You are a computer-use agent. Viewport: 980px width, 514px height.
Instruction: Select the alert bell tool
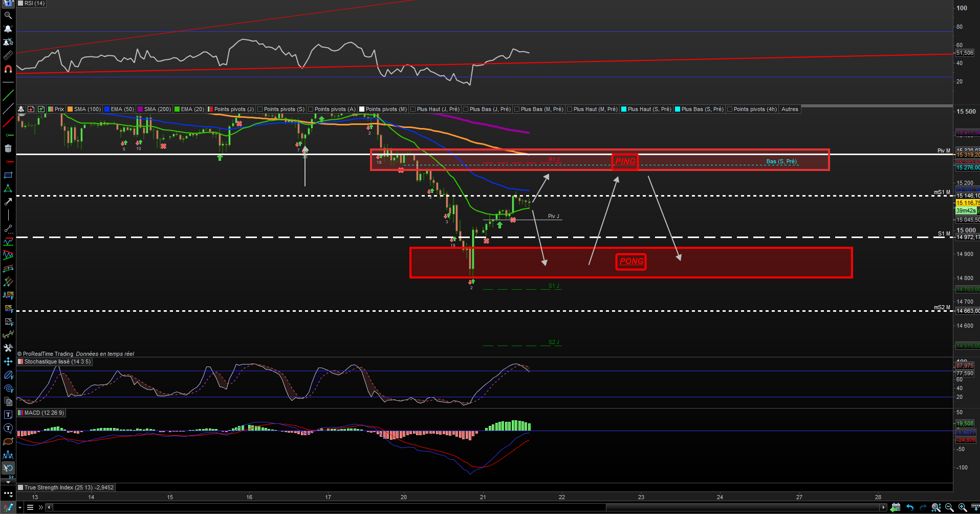click(8, 29)
